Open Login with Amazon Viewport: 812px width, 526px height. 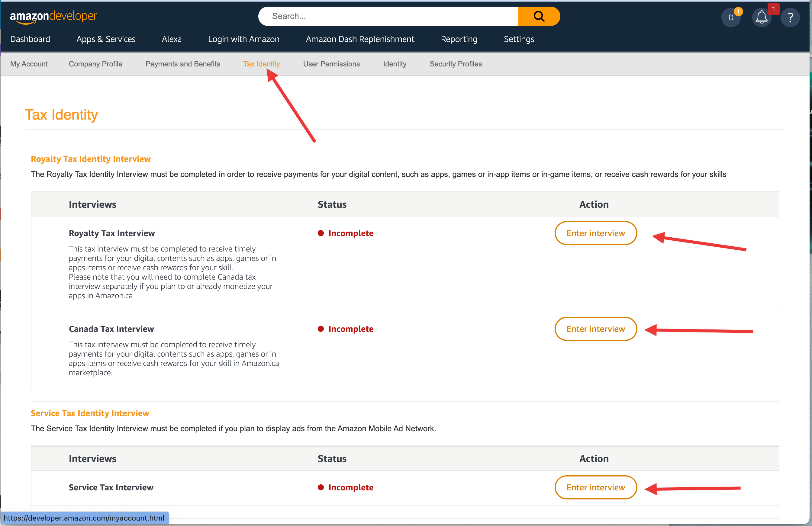tap(243, 39)
